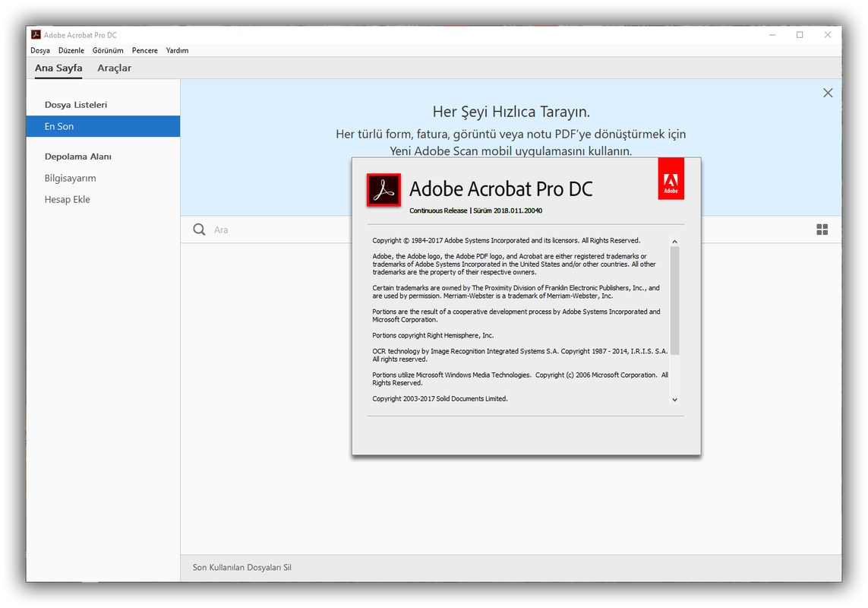Click the about dialog scroll up arrow
This screenshot has height=608, width=868.
coord(675,242)
